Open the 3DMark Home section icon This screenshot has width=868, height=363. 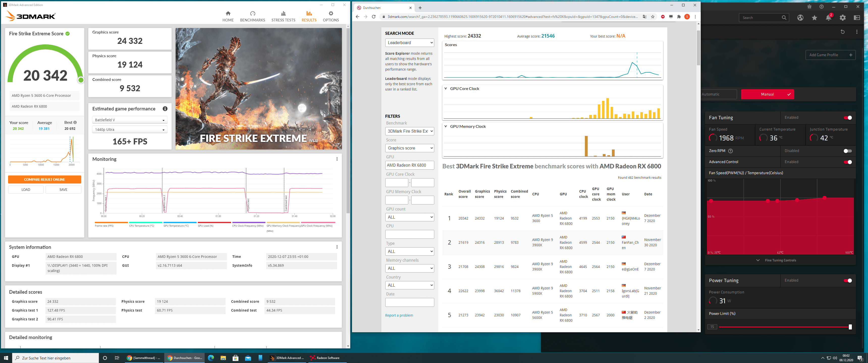tap(228, 13)
